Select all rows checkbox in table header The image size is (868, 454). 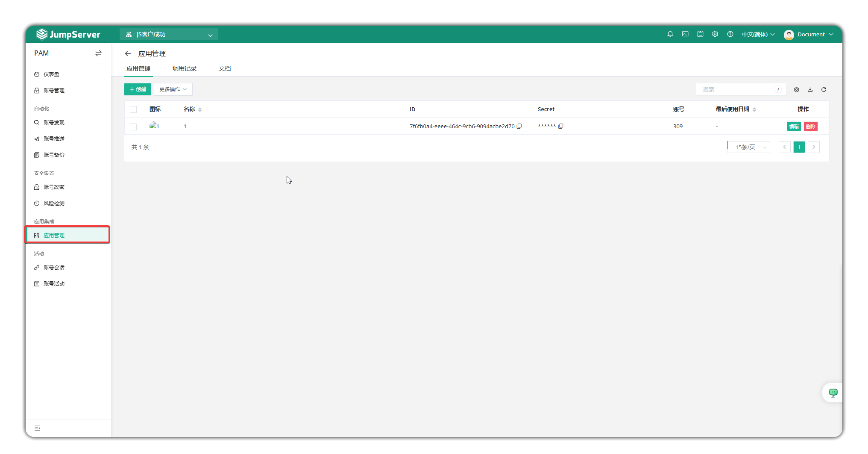[x=133, y=109]
